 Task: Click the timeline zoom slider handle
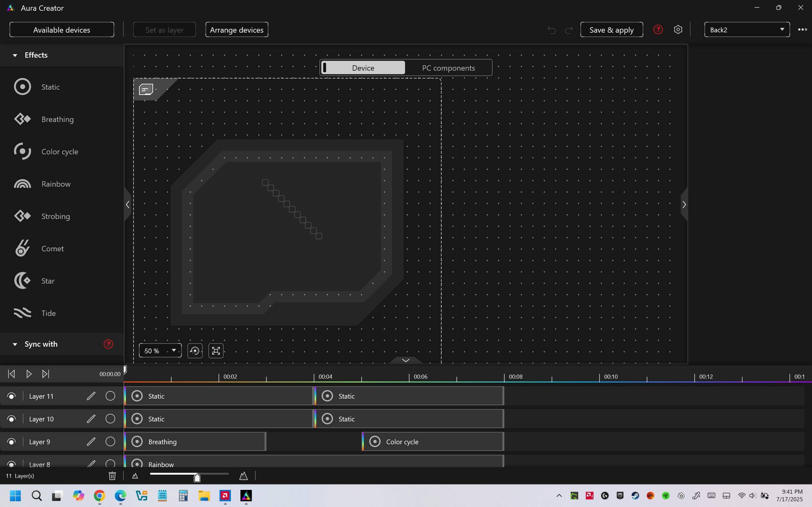[197, 478]
